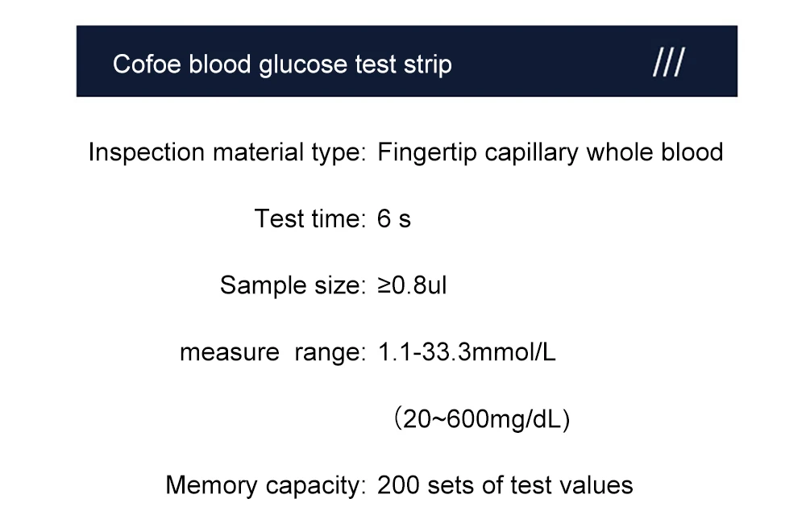Click the word "Fingertip"
The height and width of the screenshot is (532, 806).
427,152
